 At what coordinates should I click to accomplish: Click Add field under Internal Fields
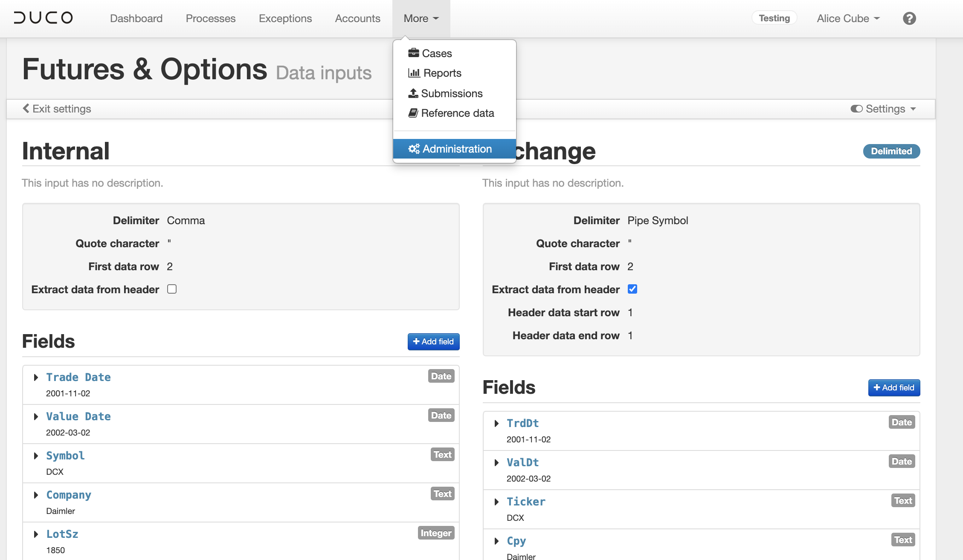tap(433, 341)
